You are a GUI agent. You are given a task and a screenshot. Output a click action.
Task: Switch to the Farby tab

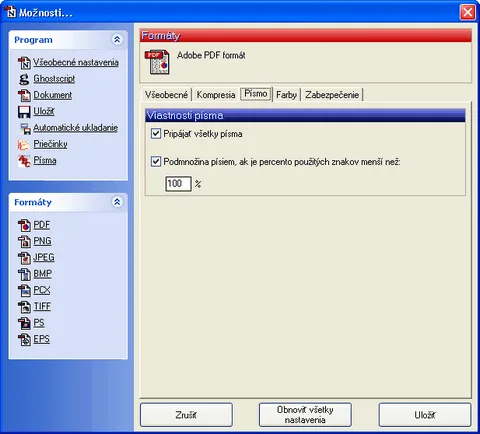pyautogui.click(x=286, y=95)
